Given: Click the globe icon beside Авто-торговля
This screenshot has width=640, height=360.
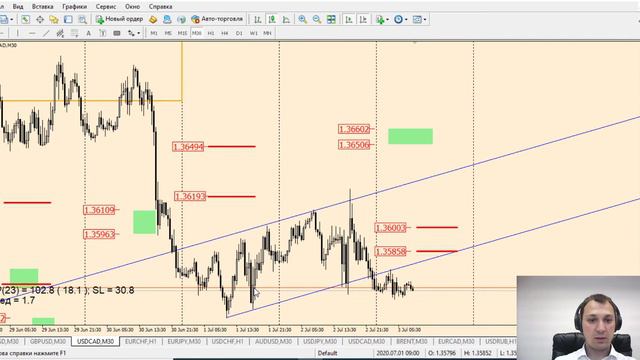Looking at the screenshot, I should (181, 19).
